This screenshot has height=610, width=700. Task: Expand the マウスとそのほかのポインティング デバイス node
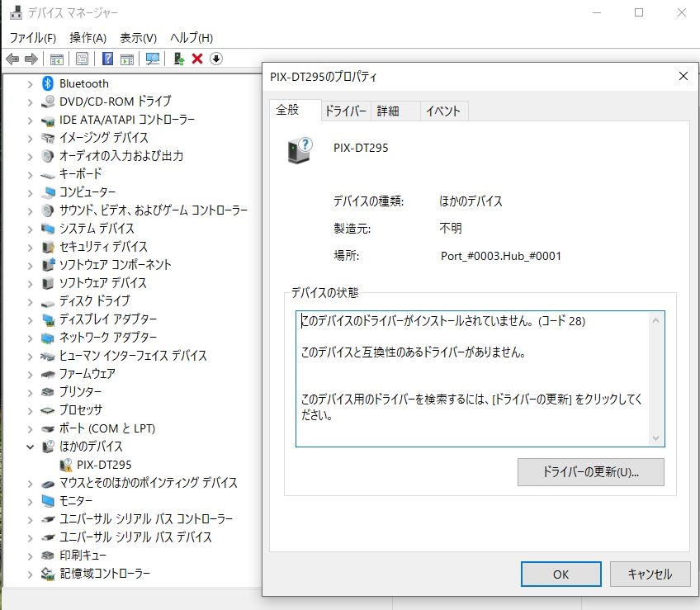point(30,483)
